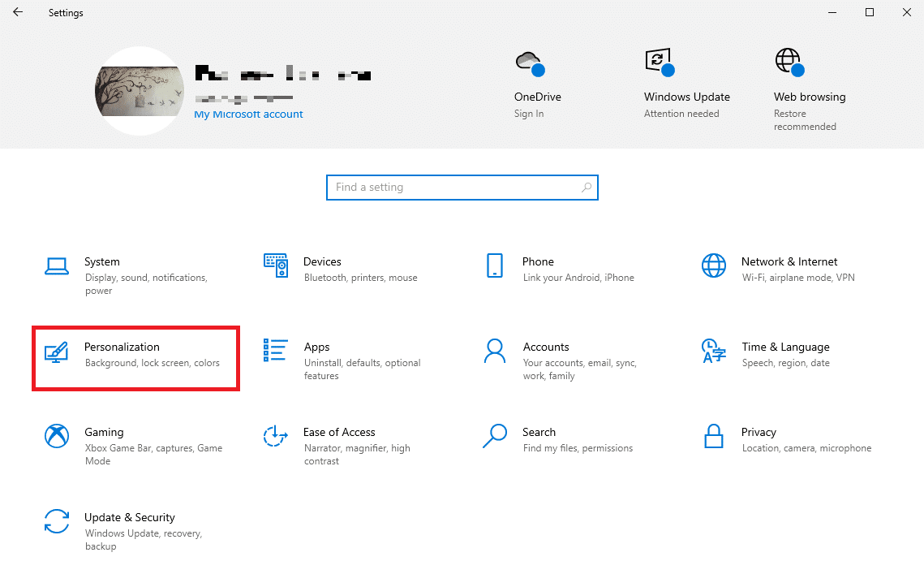Open Search settings title

[539, 433]
